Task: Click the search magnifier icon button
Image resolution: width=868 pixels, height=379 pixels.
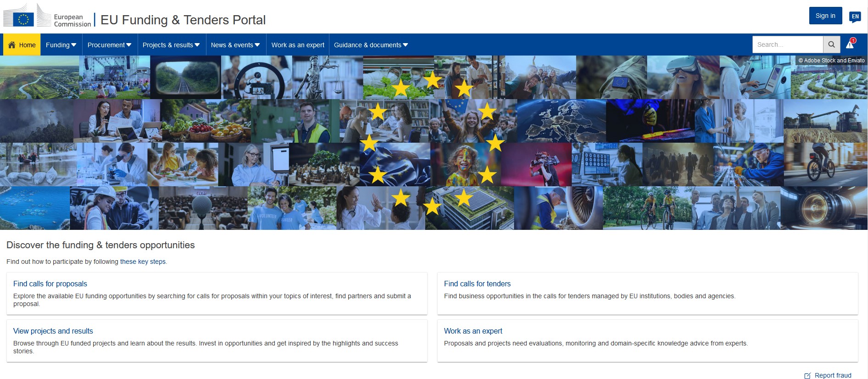Action: point(831,45)
